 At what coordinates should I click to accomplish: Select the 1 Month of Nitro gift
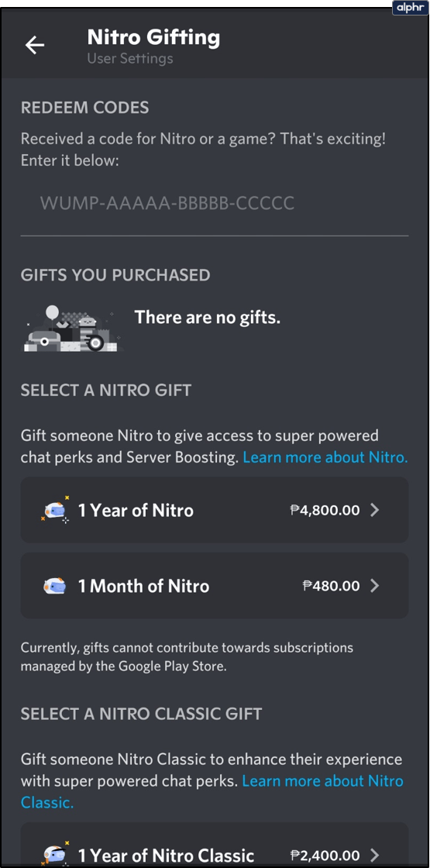(x=215, y=586)
